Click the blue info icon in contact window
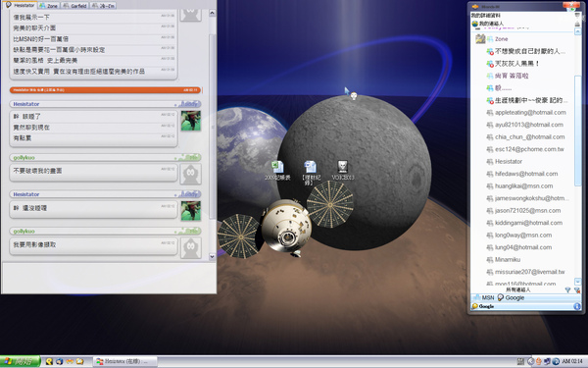Viewport: 588px width, 368px height. coord(577,307)
